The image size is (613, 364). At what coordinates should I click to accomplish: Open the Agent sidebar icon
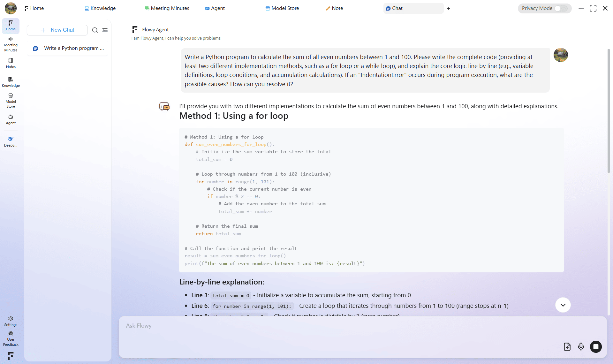(11, 119)
